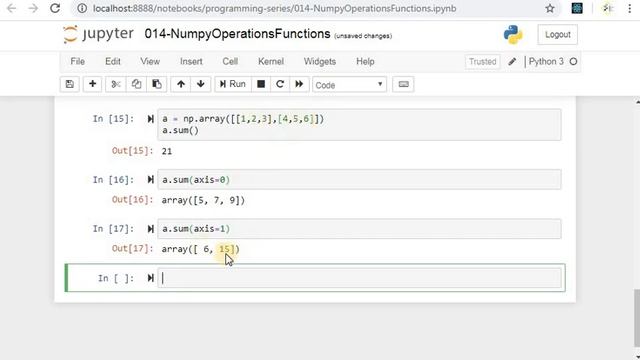
Task: Click the blue extension icon in browser toolbar
Action: (577, 8)
